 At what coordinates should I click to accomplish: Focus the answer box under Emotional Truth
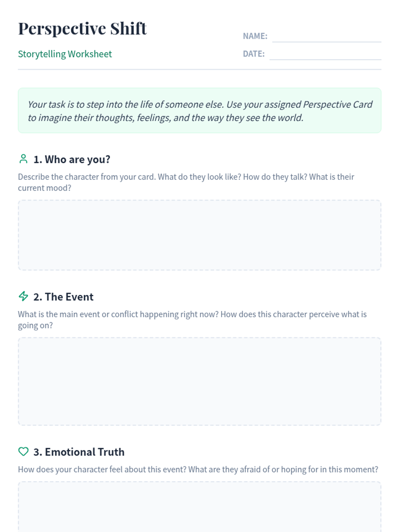pyautogui.click(x=199, y=507)
